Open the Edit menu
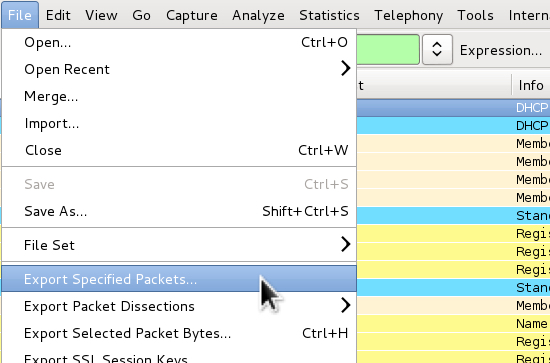The height and width of the screenshot is (363, 550). (x=58, y=15)
